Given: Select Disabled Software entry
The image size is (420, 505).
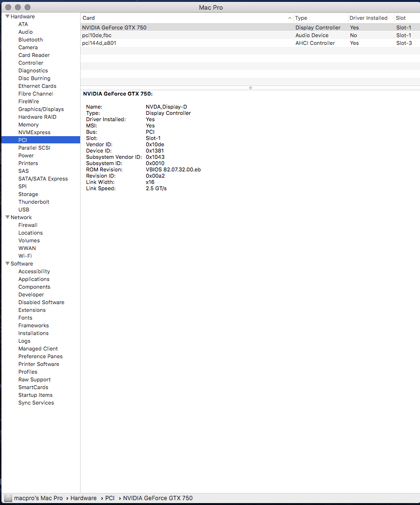Looking at the screenshot, I should tap(41, 302).
